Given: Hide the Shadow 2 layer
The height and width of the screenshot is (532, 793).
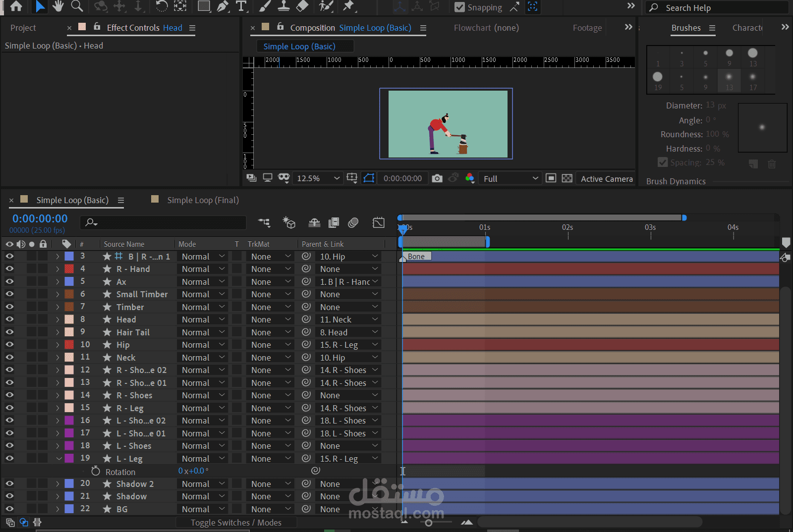Looking at the screenshot, I should click(9, 484).
